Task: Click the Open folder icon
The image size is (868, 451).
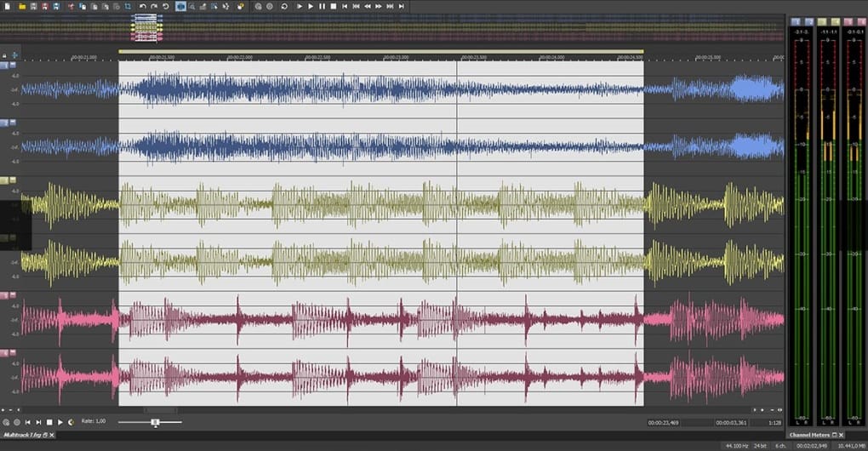Action: point(21,6)
